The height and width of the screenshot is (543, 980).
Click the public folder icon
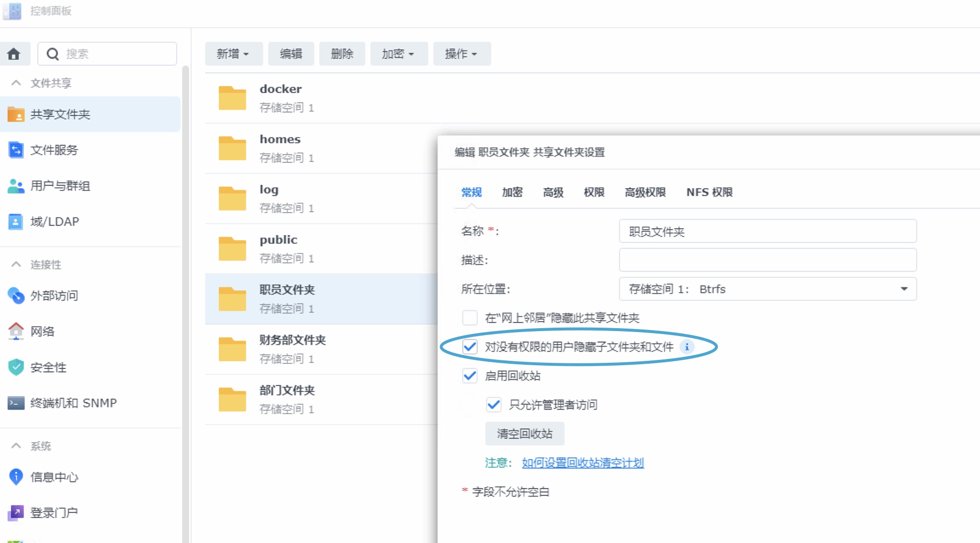point(232,249)
